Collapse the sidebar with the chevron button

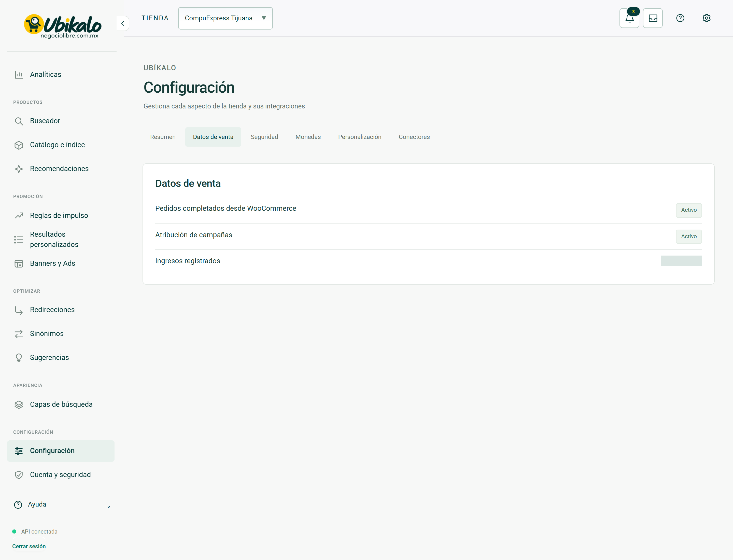tap(123, 23)
